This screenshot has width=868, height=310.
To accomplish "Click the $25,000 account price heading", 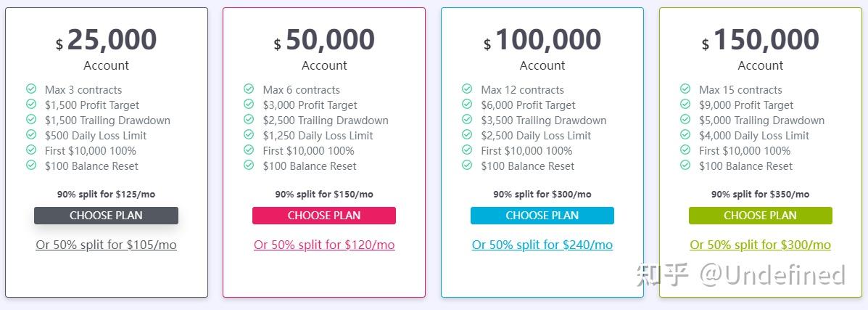I will coord(107,40).
